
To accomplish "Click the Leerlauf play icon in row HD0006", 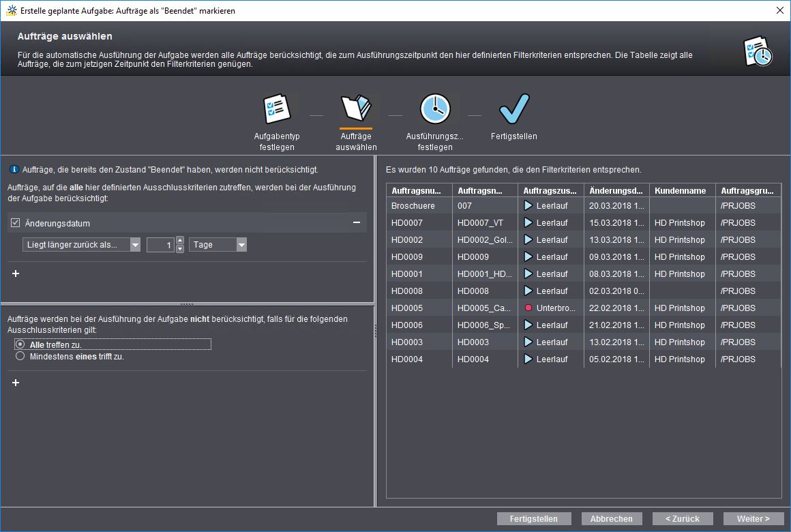I will [x=528, y=325].
